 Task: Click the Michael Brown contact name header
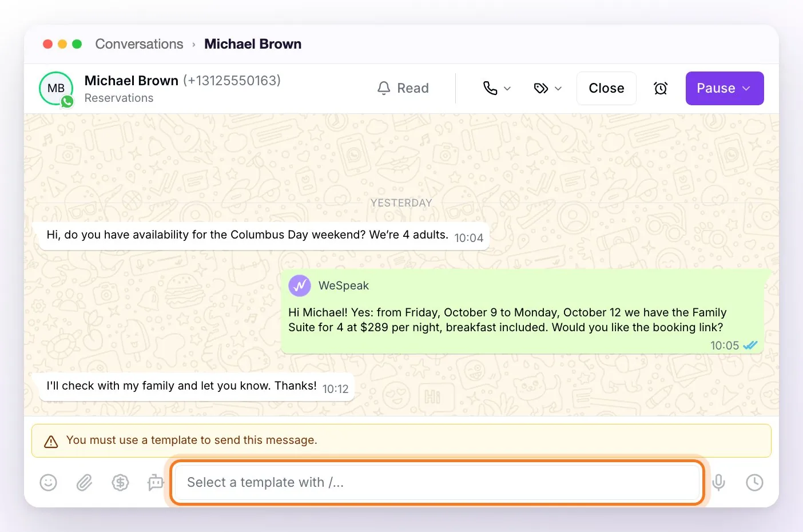click(x=132, y=81)
